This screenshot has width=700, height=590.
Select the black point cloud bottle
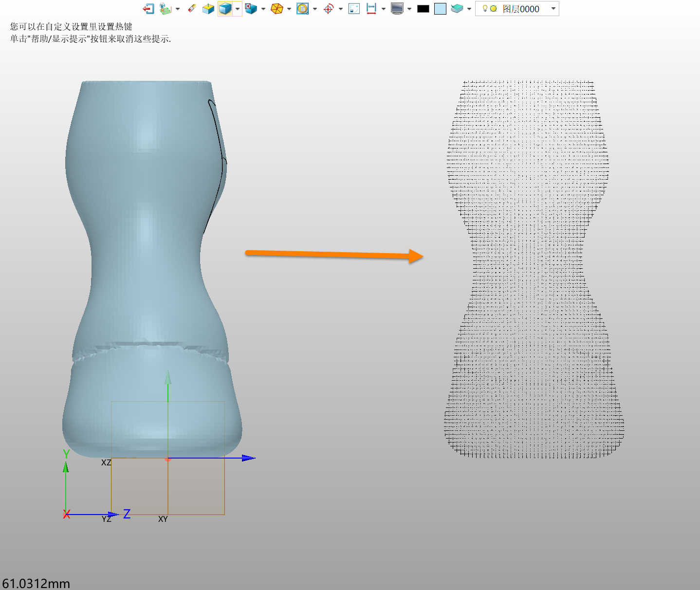click(534, 269)
